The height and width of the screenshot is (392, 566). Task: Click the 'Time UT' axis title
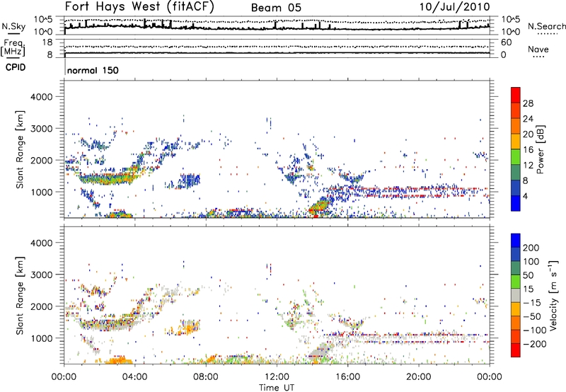[277, 388]
